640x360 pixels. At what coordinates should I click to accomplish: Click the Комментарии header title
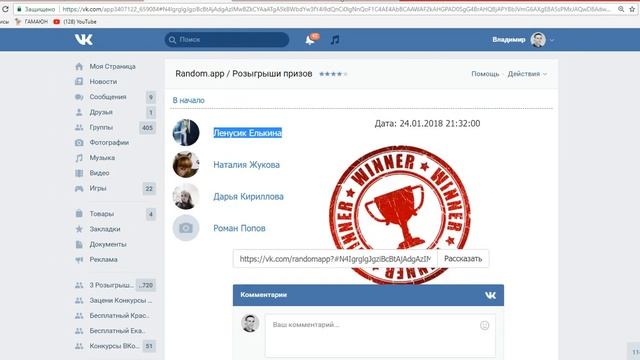click(x=264, y=295)
